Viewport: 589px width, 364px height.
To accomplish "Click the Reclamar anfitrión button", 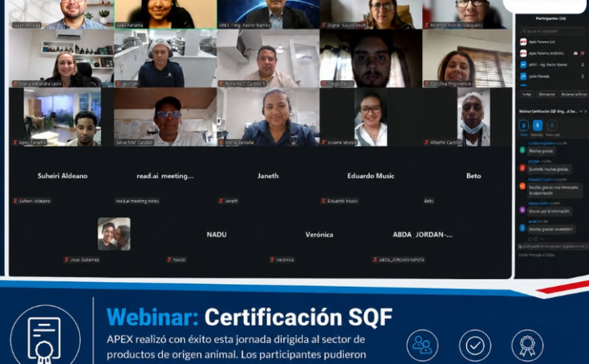I will pyautogui.click(x=573, y=94).
